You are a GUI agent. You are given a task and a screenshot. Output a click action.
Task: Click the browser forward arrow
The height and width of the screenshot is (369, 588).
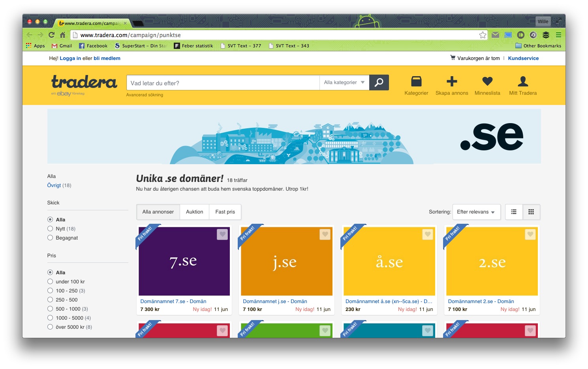40,35
